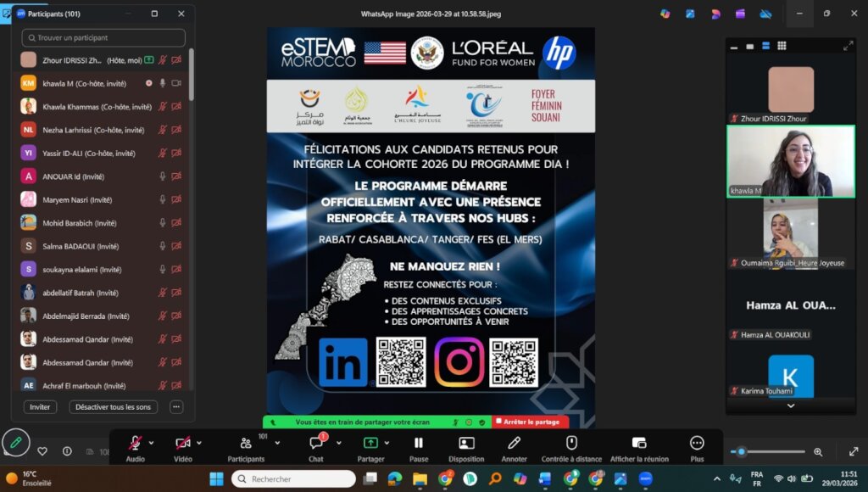Open the Plus more options menu
The height and width of the screenshot is (492, 868).
(697, 448)
